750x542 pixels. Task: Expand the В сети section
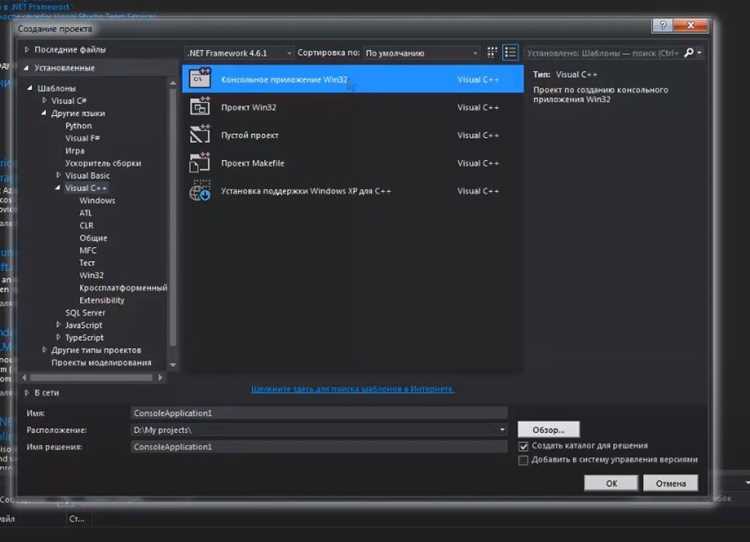[x=27, y=392]
